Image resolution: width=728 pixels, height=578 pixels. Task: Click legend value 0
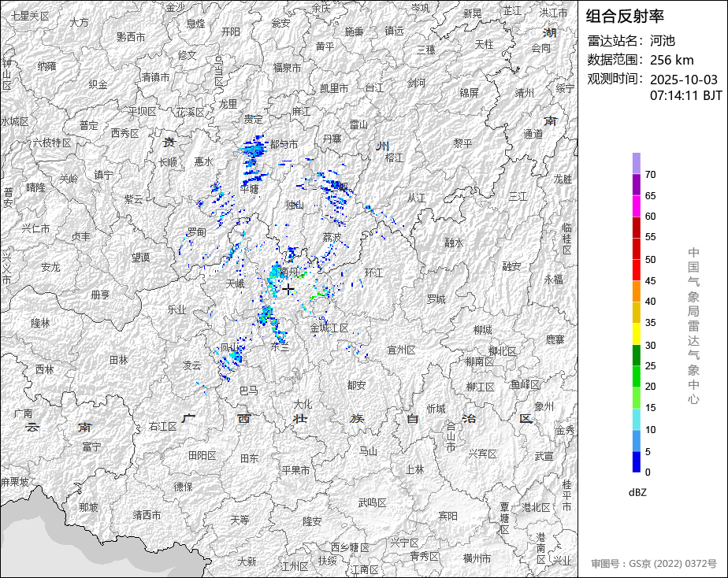click(x=648, y=472)
